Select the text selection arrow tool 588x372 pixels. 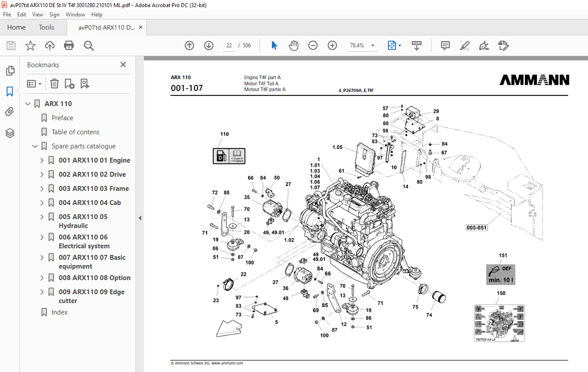274,45
